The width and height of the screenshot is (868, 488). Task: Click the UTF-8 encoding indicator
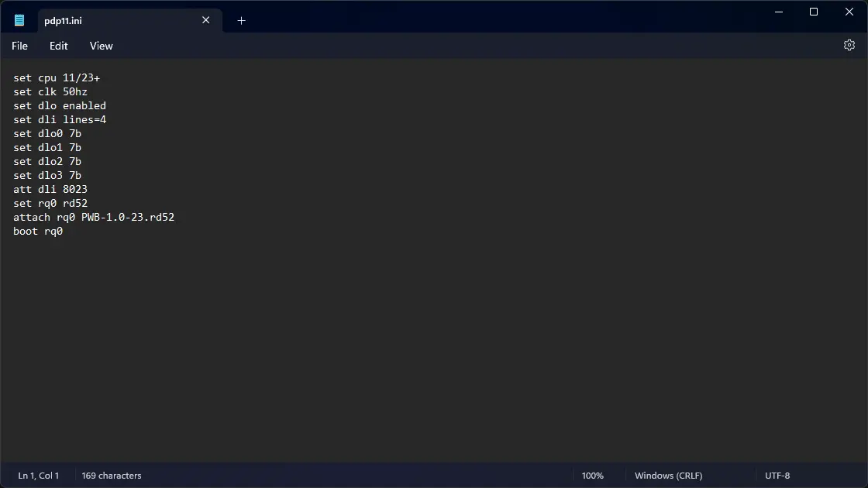pos(777,476)
